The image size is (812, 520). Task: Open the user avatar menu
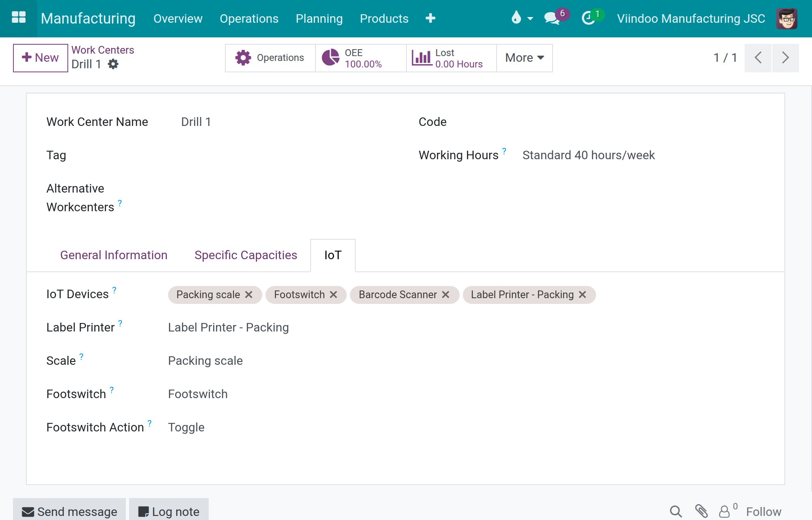[x=786, y=18]
